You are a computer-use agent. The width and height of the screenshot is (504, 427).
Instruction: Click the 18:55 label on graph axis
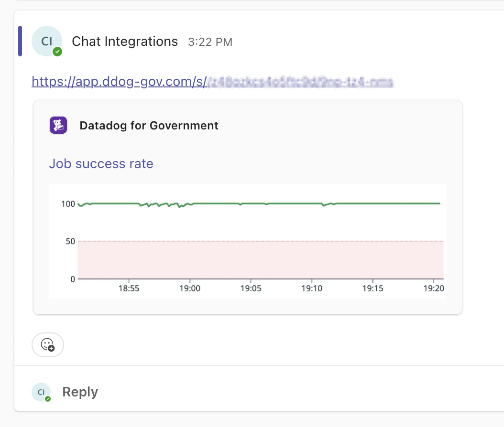(129, 288)
